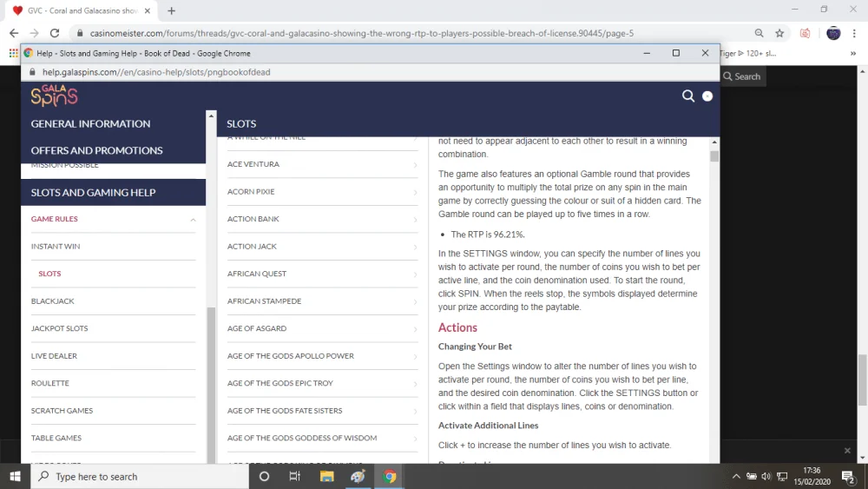Open the Apps grid in bookmarks bar
Screen dimensions: 868x489
point(13,53)
